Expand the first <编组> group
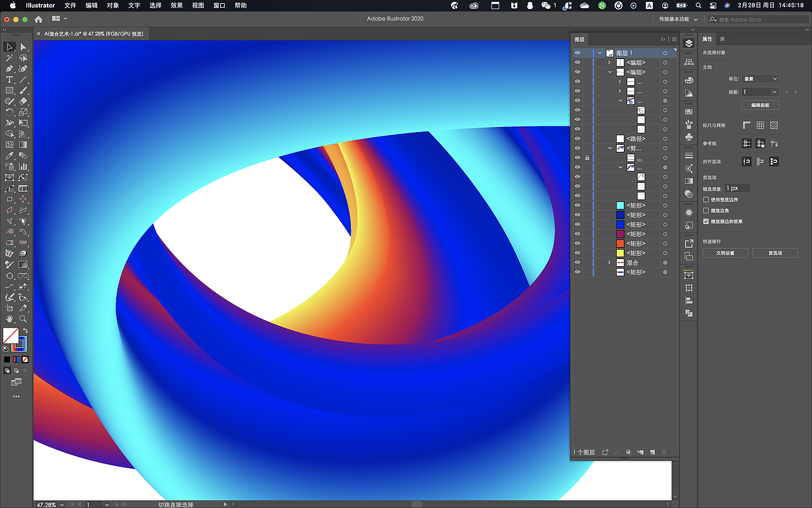The image size is (812, 508). click(x=610, y=62)
